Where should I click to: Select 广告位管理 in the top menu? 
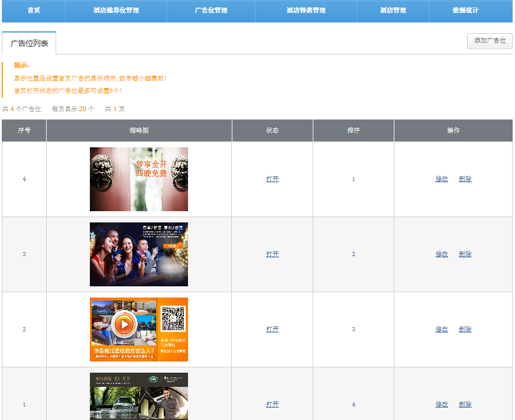coord(211,11)
